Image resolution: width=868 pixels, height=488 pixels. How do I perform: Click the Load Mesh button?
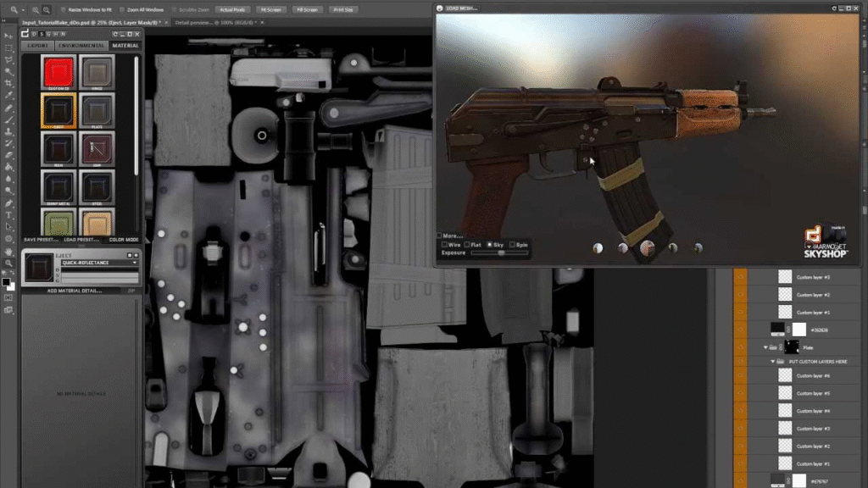[462, 8]
